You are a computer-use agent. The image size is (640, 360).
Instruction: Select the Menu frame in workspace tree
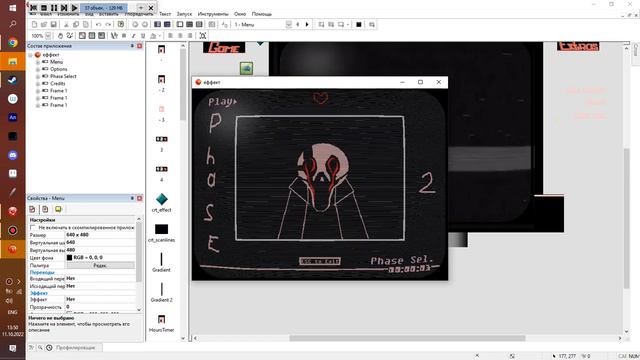point(56,62)
